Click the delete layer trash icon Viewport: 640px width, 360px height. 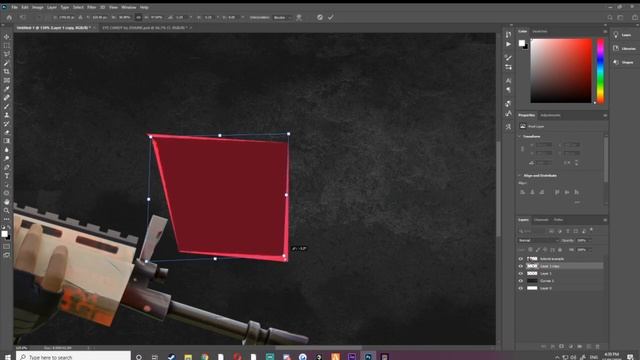pyautogui.click(x=598, y=346)
